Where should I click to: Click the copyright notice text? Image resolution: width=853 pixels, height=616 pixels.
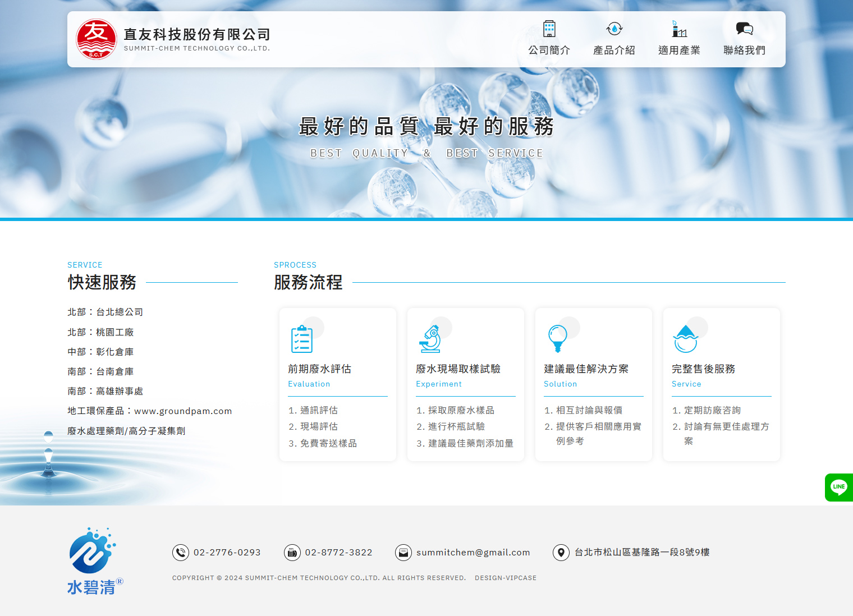point(319,578)
